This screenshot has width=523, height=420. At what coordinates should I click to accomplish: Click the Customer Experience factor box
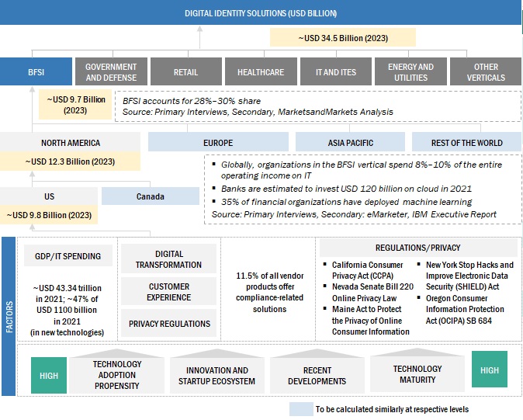(x=169, y=292)
